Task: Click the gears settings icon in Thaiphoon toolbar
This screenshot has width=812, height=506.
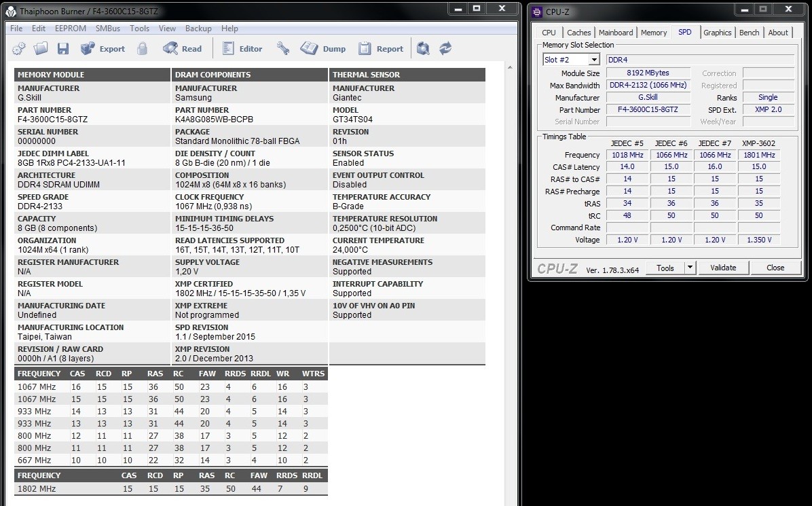Action: coord(18,49)
